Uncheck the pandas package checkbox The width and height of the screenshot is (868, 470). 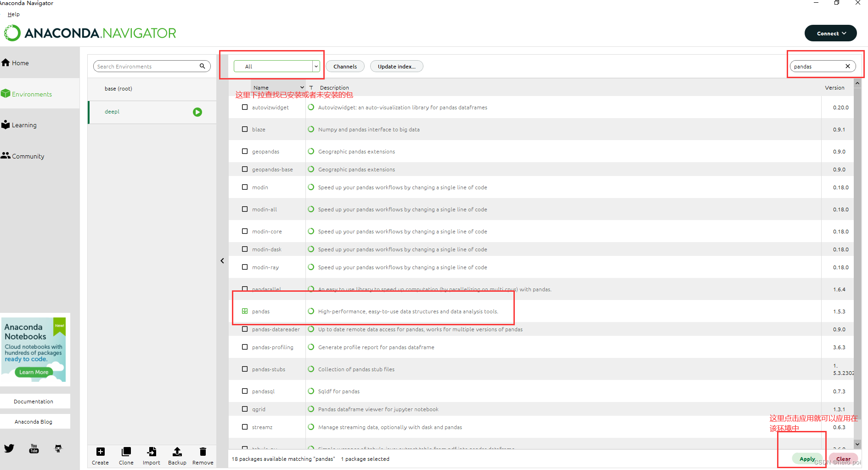point(245,311)
